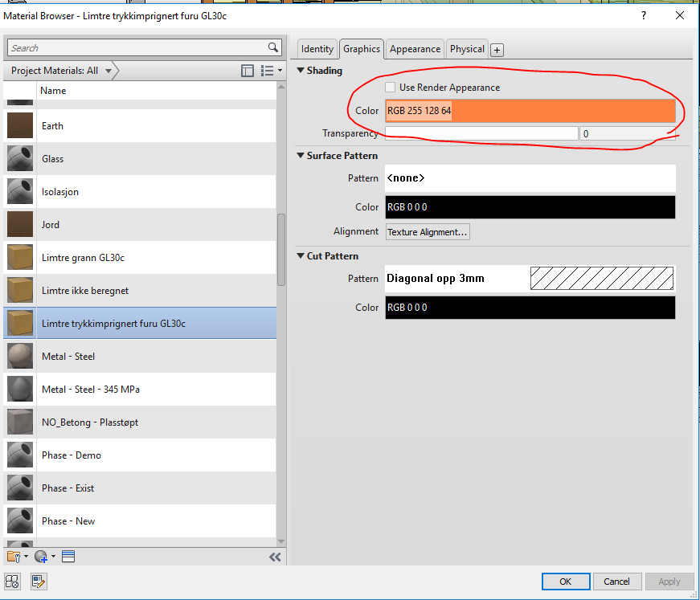The image size is (700, 600).
Task: Select Phase - New material
Action: (x=140, y=521)
